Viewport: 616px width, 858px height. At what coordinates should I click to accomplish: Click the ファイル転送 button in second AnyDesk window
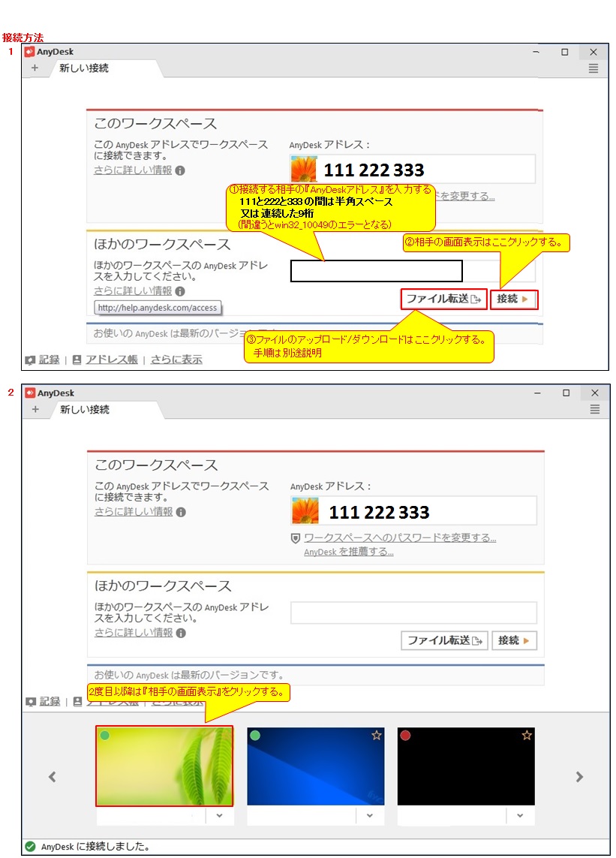point(445,641)
